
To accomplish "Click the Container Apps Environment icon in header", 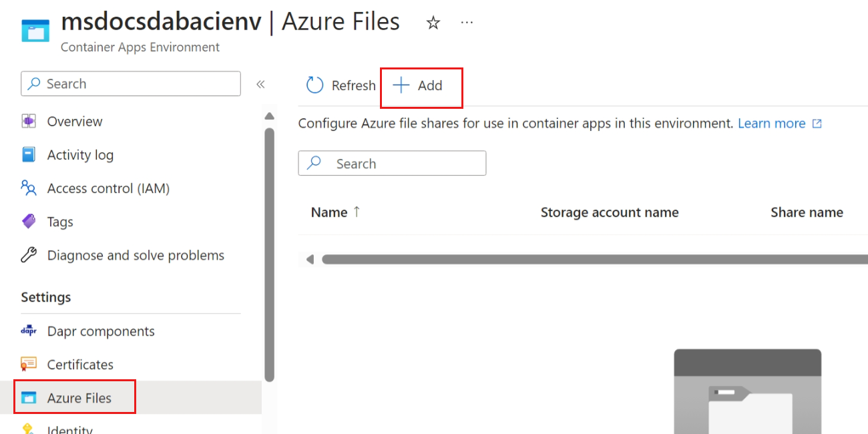I will tap(35, 29).
